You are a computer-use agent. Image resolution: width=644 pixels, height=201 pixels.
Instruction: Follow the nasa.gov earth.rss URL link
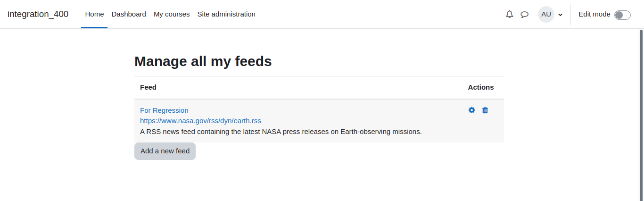(x=200, y=121)
